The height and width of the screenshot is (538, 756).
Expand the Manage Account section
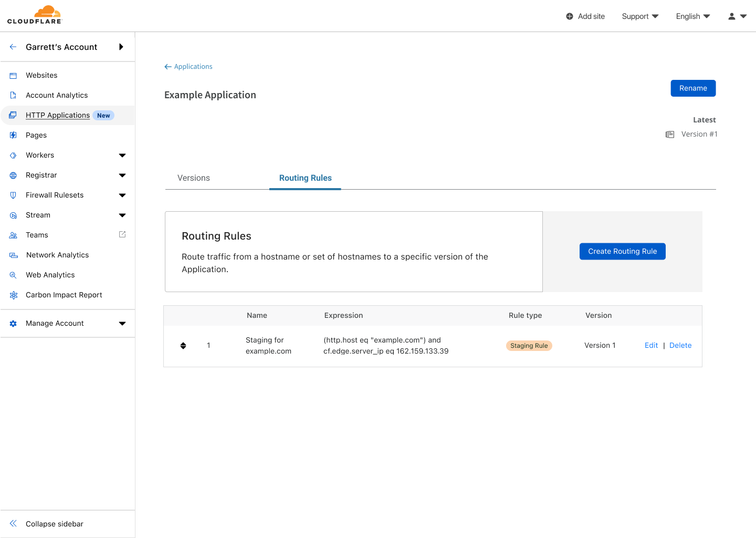coord(122,324)
